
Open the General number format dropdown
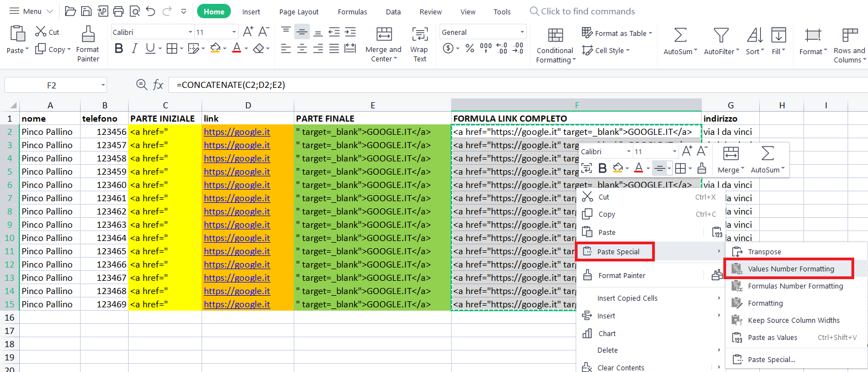[522, 32]
